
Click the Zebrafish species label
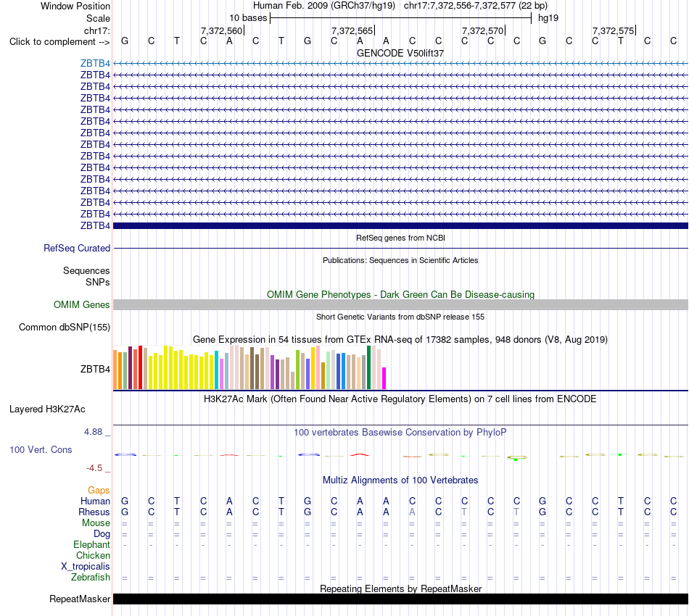point(91,577)
